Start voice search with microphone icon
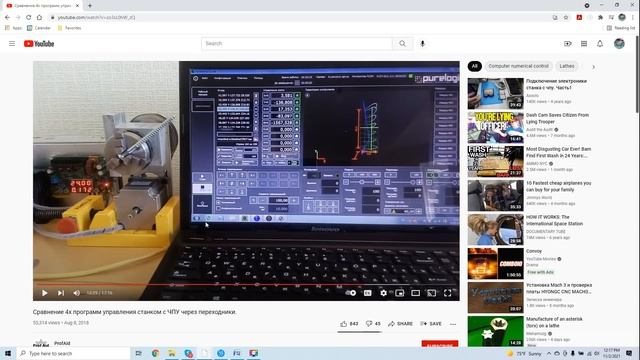Screen dimensions: 640x360 (x=422, y=44)
